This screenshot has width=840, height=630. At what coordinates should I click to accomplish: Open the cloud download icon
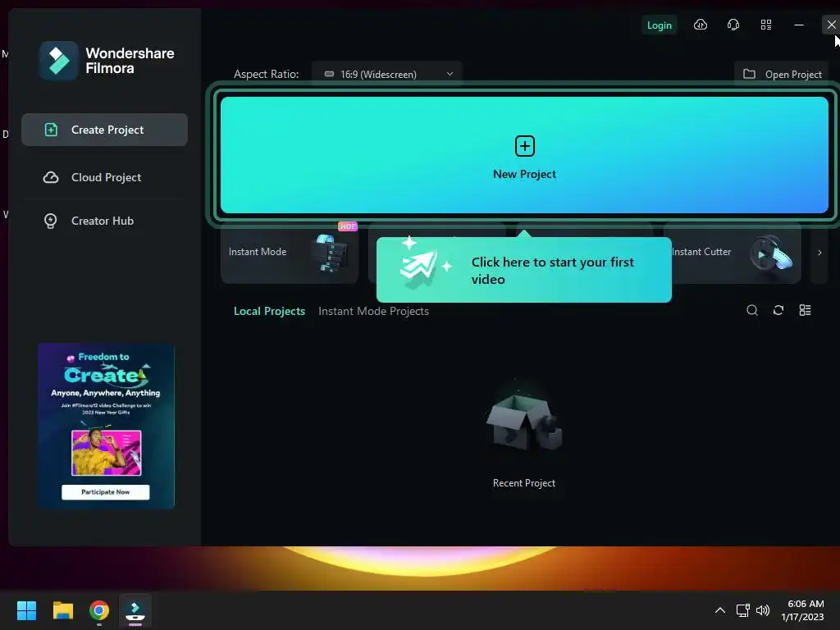[x=701, y=25]
